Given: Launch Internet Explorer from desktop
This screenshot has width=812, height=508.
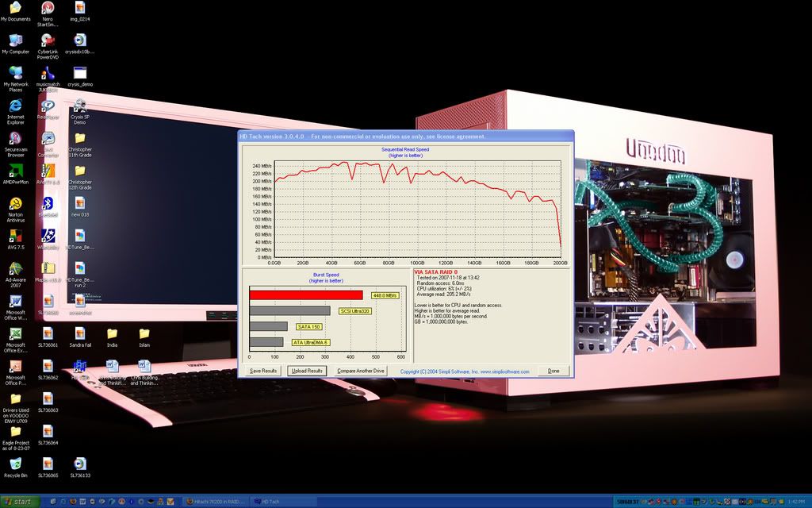Looking at the screenshot, I should (x=16, y=111).
